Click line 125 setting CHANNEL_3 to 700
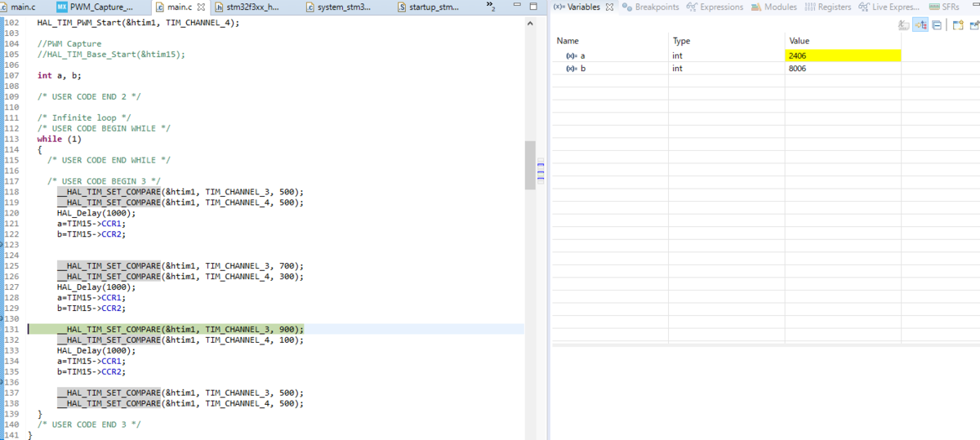Viewport: 980px width, 440px height. pos(180,266)
